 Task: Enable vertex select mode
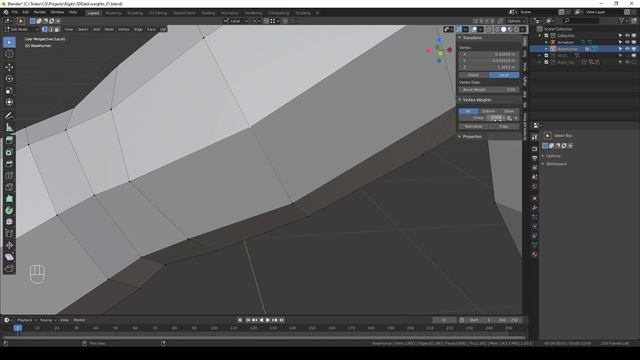coord(44,29)
